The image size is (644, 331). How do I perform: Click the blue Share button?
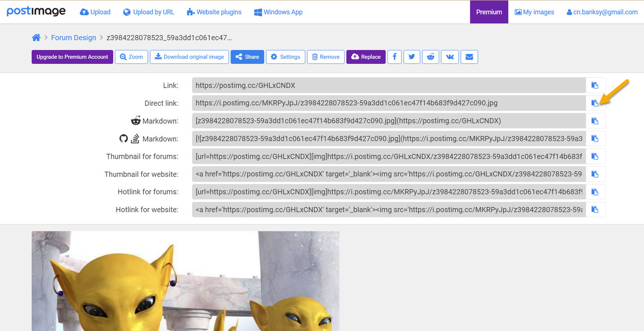[x=248, y=57]
